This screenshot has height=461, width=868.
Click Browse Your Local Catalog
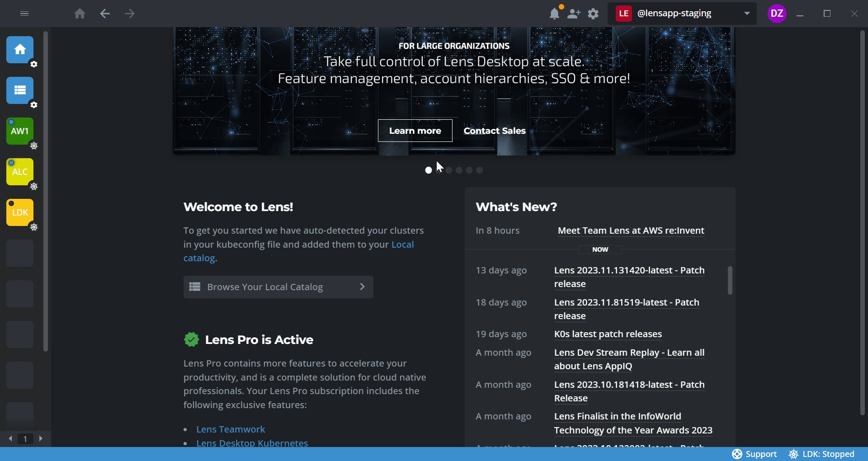tap(278, 287)
